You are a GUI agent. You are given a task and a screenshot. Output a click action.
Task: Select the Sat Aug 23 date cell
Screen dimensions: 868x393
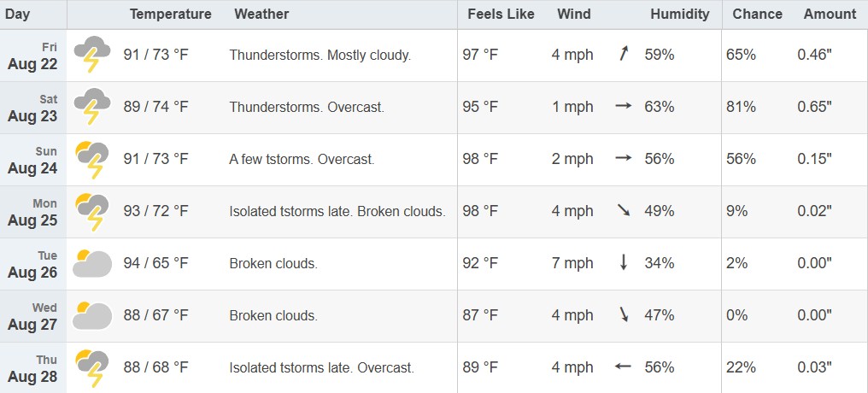(33, 108)
